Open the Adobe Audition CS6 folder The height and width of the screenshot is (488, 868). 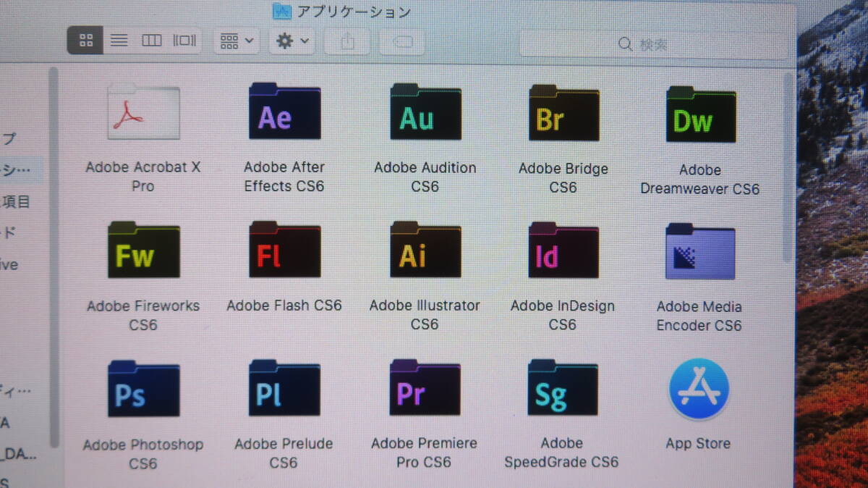425,112
